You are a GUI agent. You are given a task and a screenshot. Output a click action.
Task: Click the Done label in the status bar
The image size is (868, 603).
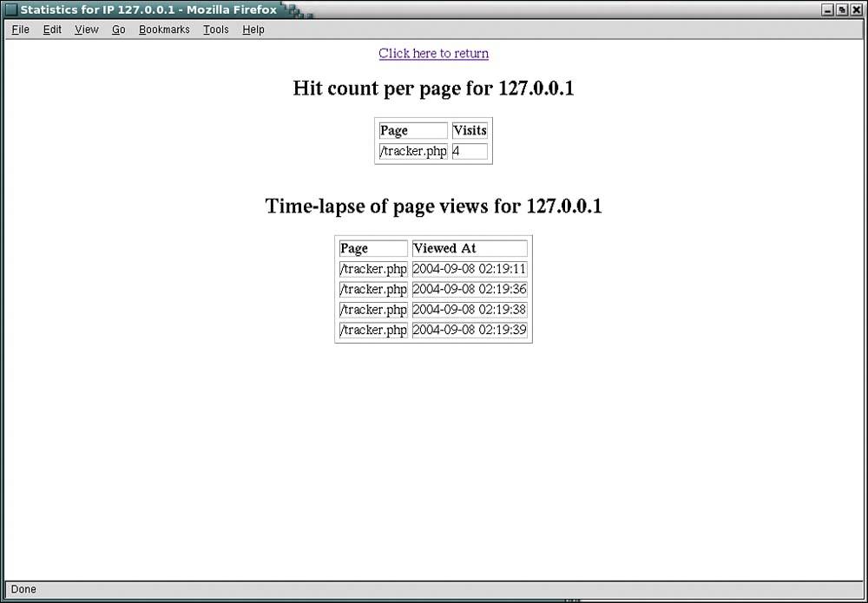[23, 588]
